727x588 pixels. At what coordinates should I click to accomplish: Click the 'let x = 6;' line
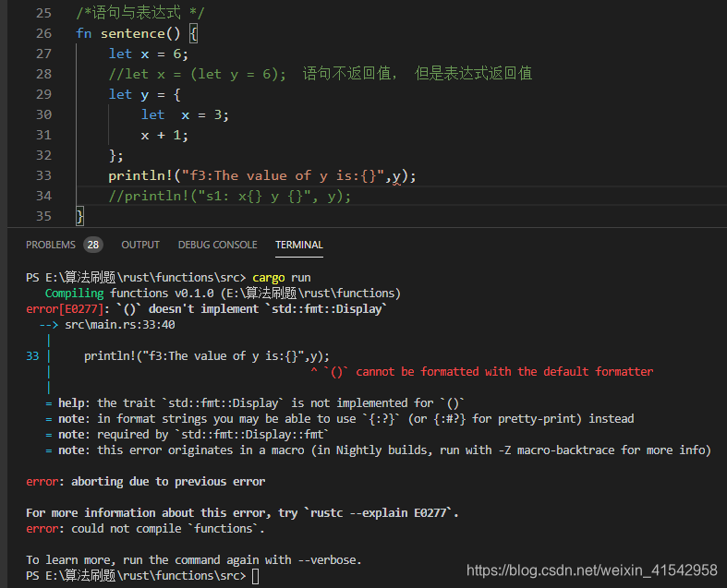pyautogui.click(x=149, y=54)
